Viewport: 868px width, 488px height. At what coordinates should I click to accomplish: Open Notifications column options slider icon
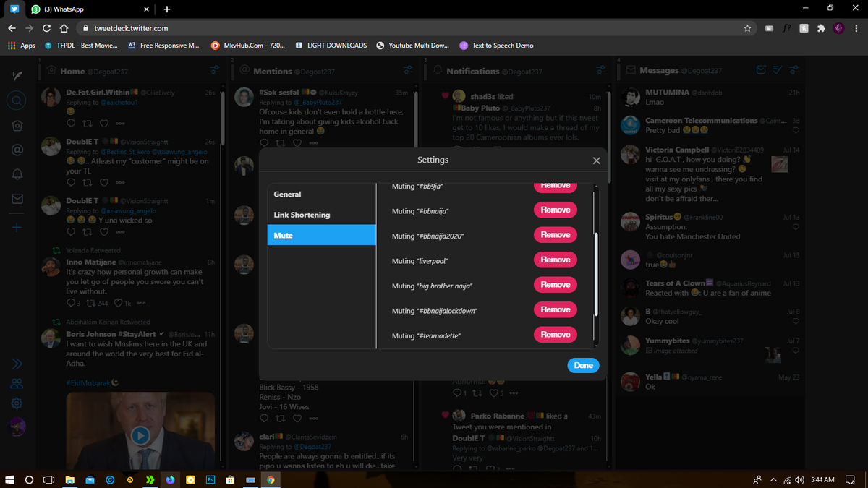point(601,70)
